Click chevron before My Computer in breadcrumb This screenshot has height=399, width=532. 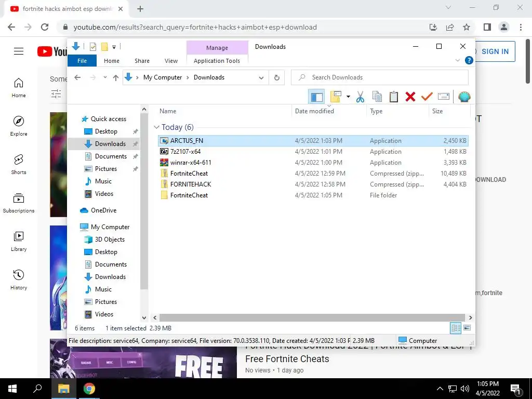point(137,78)
